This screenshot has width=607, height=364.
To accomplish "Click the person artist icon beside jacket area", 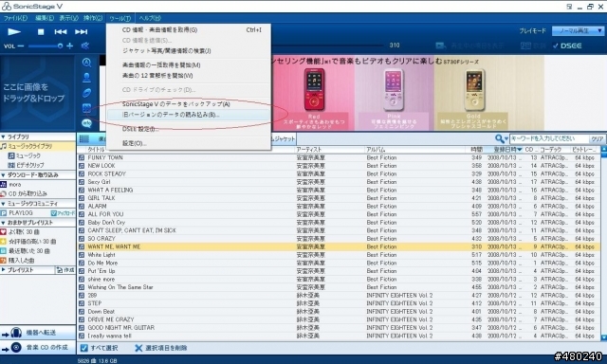I will pyautogui.click(x=86, y=78).
